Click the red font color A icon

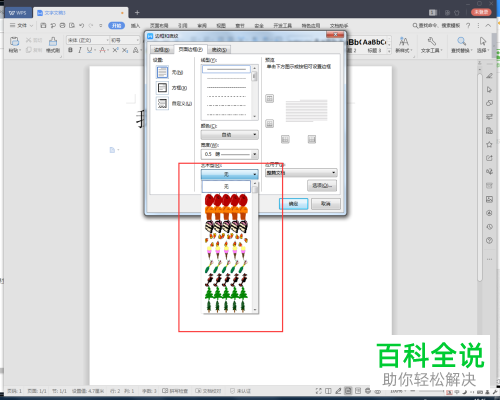[102, 50]
